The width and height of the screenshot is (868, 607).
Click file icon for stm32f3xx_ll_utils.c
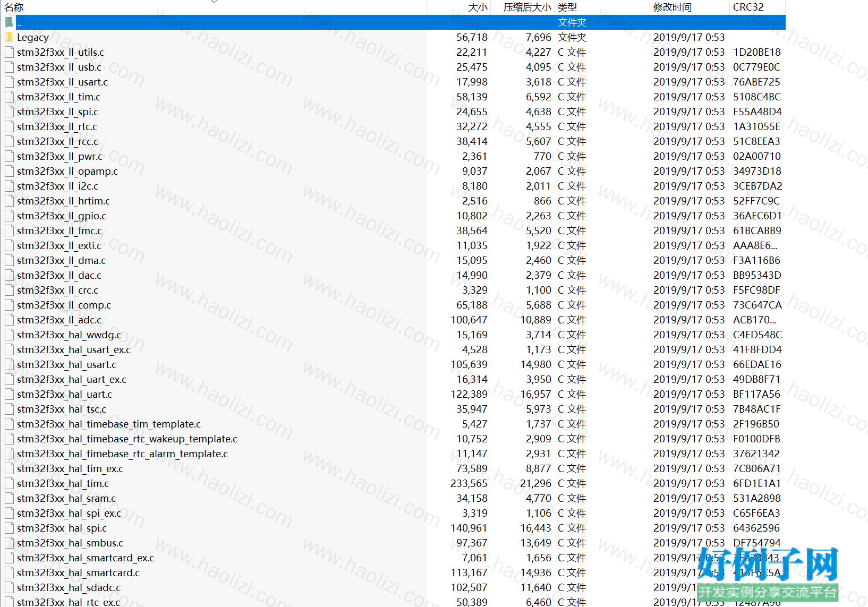tap(9, 52)
